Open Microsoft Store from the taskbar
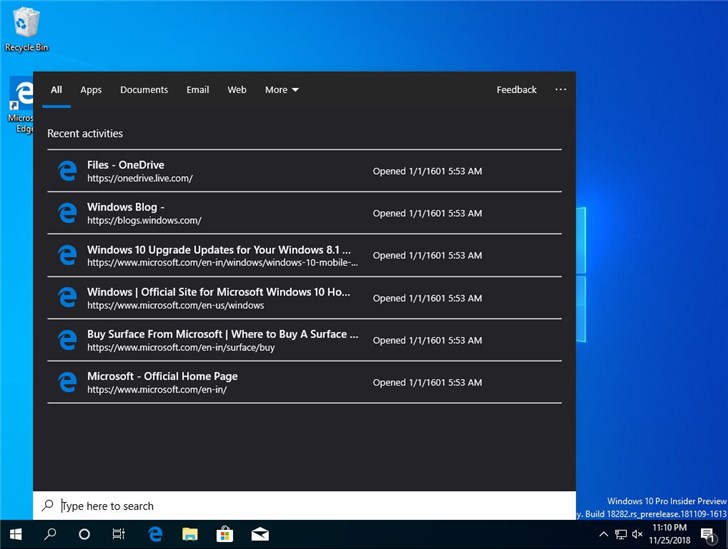 coord(225,534)
